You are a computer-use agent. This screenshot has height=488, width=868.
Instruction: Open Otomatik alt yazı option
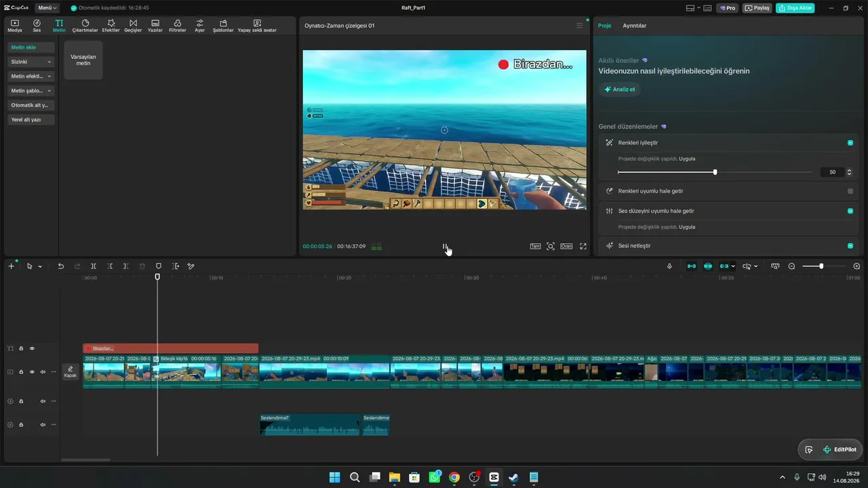tap(31, 105)
